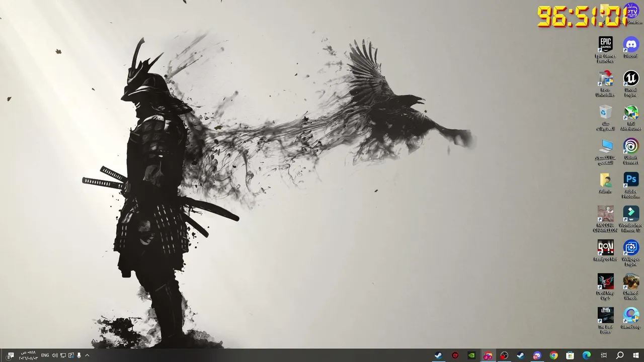644x362 pixels.
Task: Open the NVIDIA app in the taskbar
Action: 471,355
